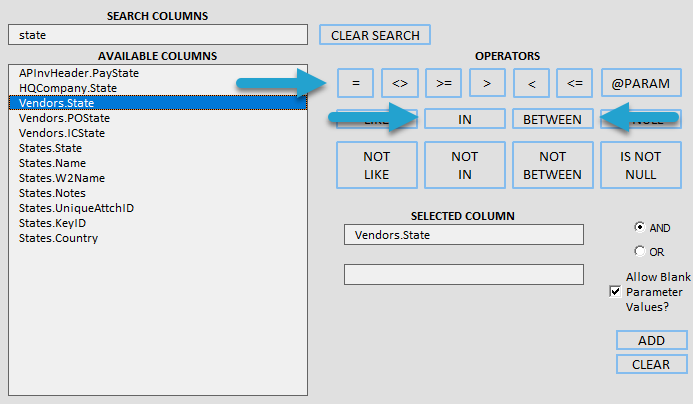This screenshot has width=693, height=404.
Task: Select States.Name in the list
Action: [158, 163]
